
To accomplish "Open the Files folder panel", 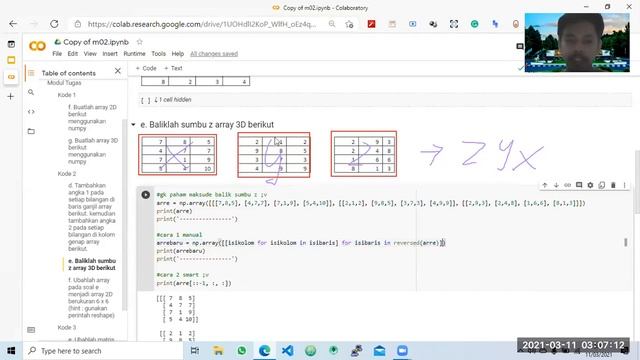I will click(31, 131).
